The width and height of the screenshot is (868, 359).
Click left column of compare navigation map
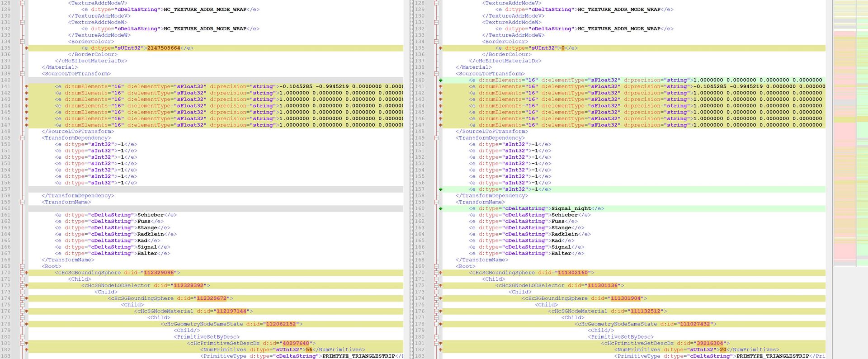(844, 136)
